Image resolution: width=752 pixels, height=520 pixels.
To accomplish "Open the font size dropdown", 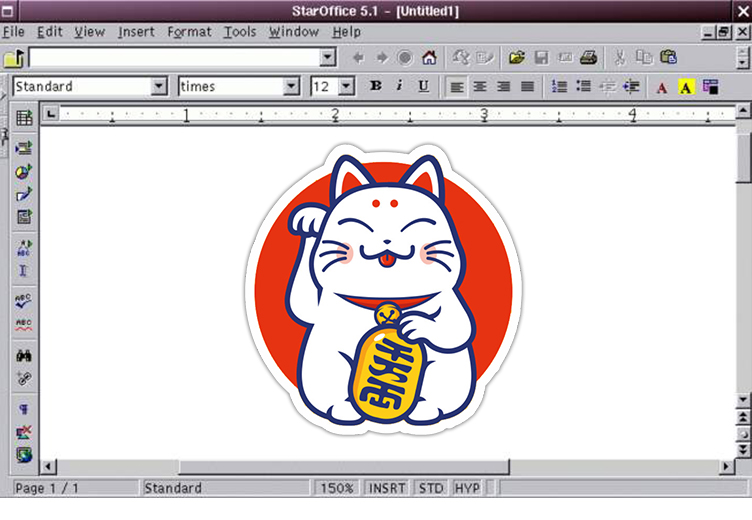I will coord(346,87).
